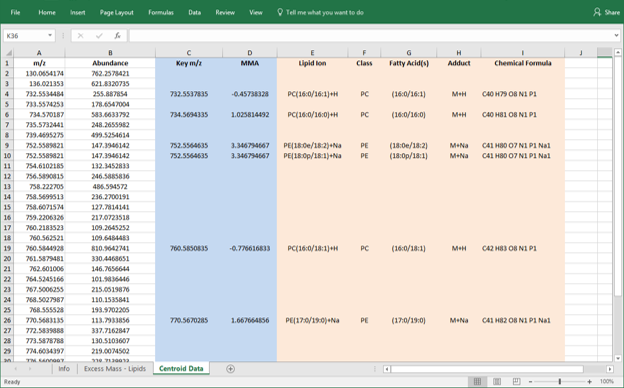Image resolution: width=624 pixels, height=388 pixels.
Task: Open the Page Layout tab
Action: tap(117, 12)
